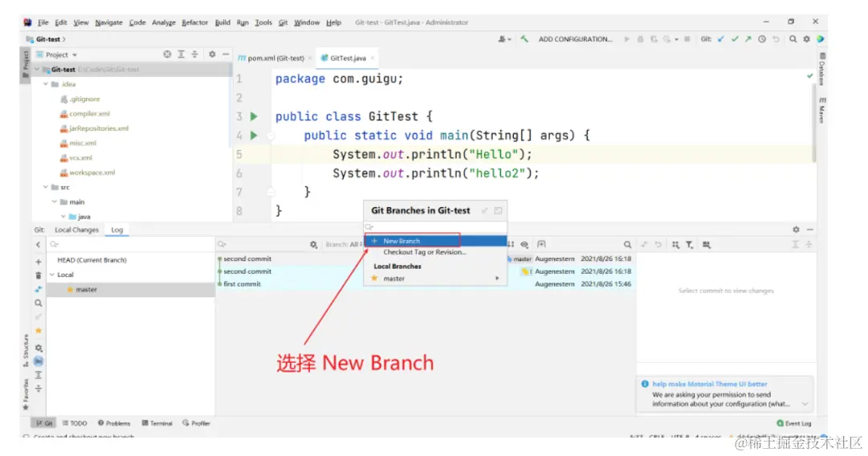Collapse the main folder node

[x=55, y=202]
